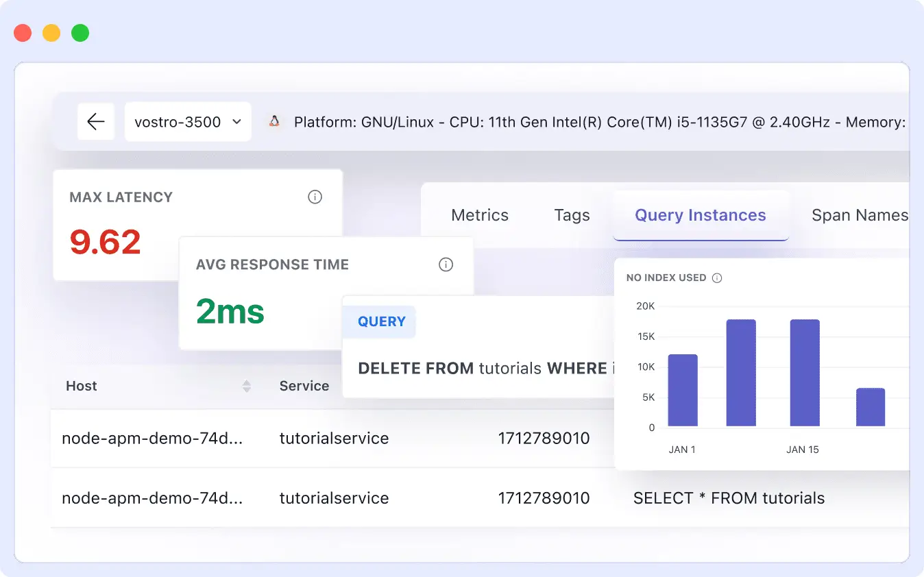Select the first tutorialservice table row
The image size is (924, 577).
[334, 439]
